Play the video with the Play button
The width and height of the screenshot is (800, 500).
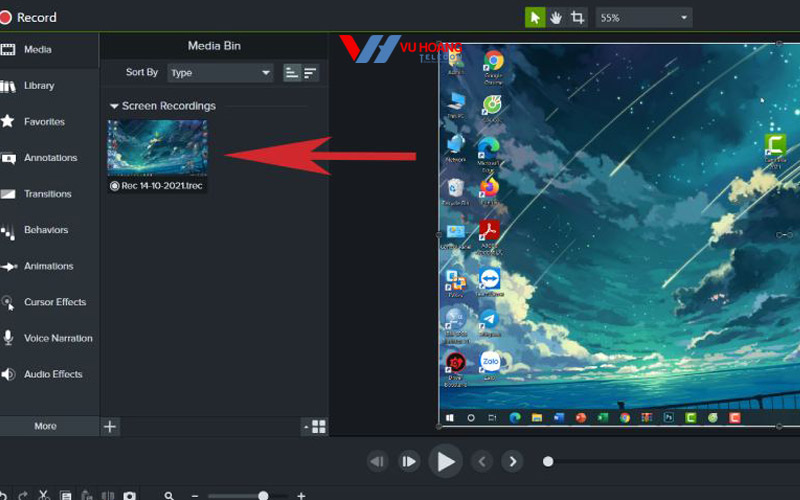tap(445, 462)
